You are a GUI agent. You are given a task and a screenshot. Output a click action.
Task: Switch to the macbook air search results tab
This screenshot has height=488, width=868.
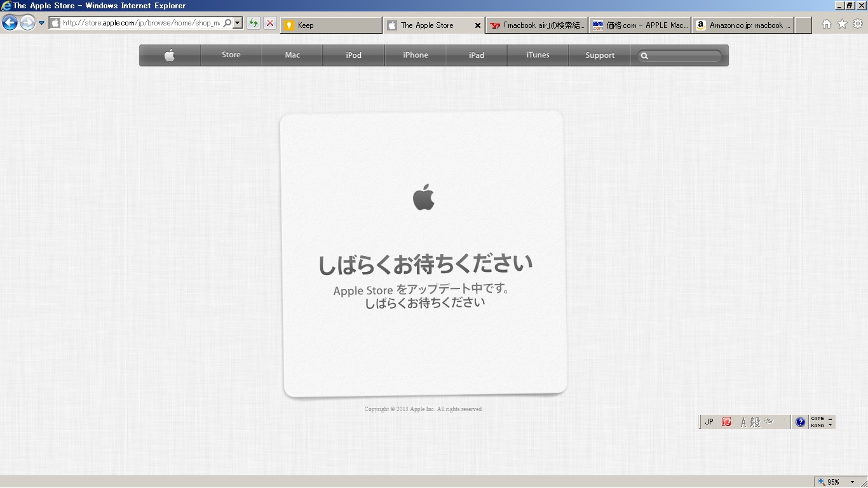537,25
